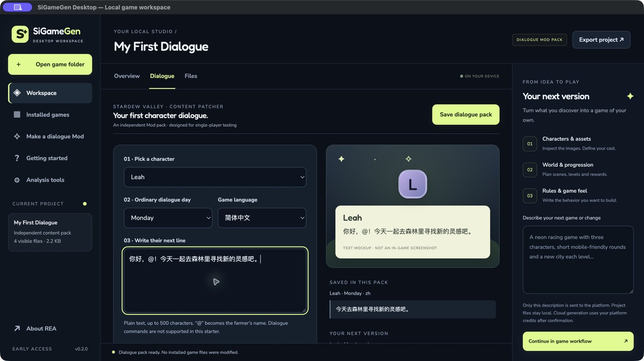
Task: Click the Characters & assets step title
Action: (567, 139)
